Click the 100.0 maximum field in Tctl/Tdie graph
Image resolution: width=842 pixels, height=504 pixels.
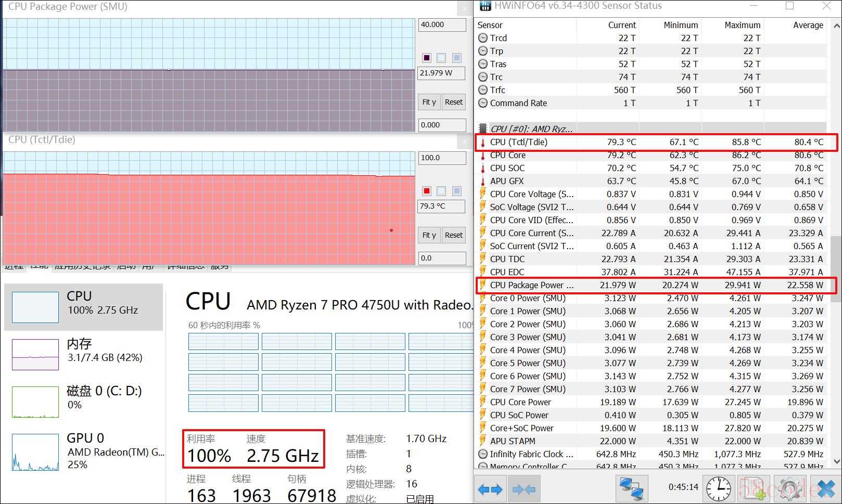pos(442,158)
